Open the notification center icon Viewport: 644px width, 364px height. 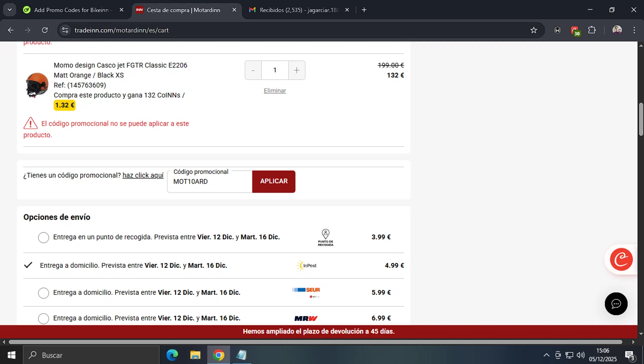pyautogui.click(x=630, y=356)
